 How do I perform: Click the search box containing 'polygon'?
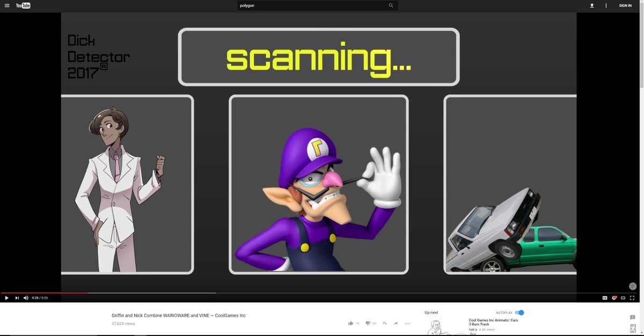tap(311, 5)
